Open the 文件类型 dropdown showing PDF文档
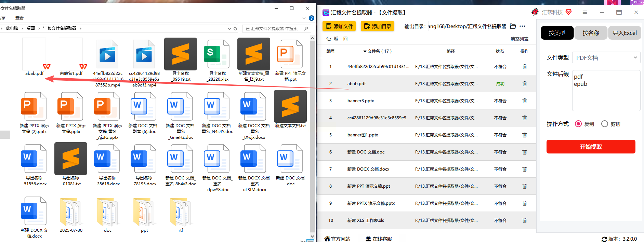This screenshot has height=242, width=644. pos(606,58)
